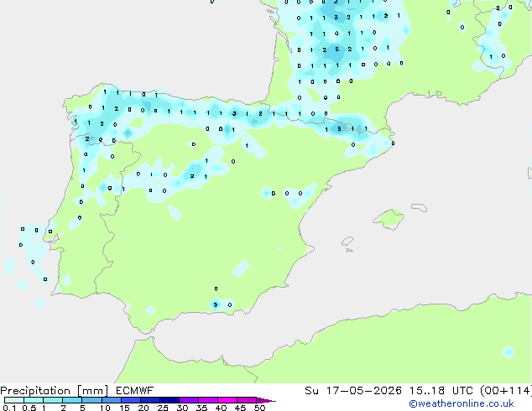Pick the 10–15 mm blue legend swatch
The width and height of the screenshot is (532, 411).
tap(111, 400)
